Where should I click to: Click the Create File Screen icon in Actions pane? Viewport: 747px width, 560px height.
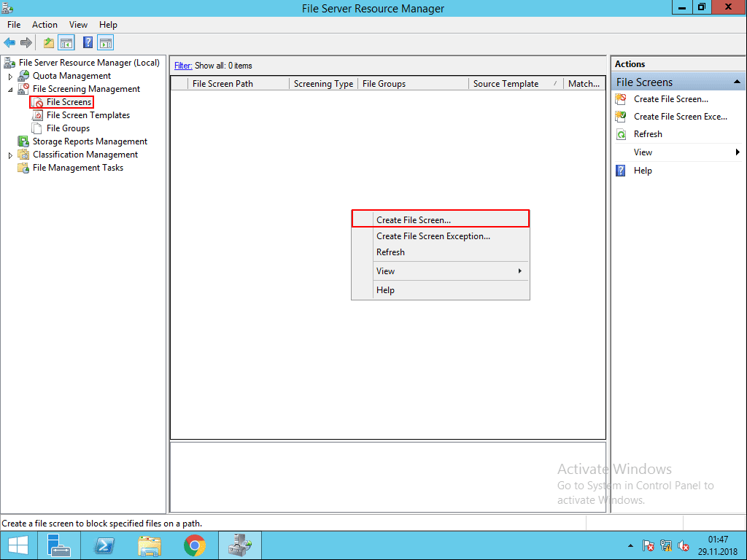pos(621,98)
